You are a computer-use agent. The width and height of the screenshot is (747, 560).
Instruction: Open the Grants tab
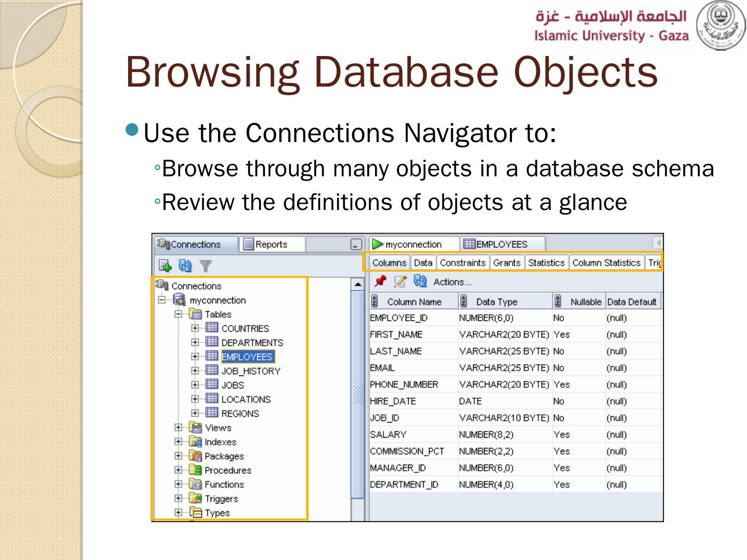click(x=507, y=263)
